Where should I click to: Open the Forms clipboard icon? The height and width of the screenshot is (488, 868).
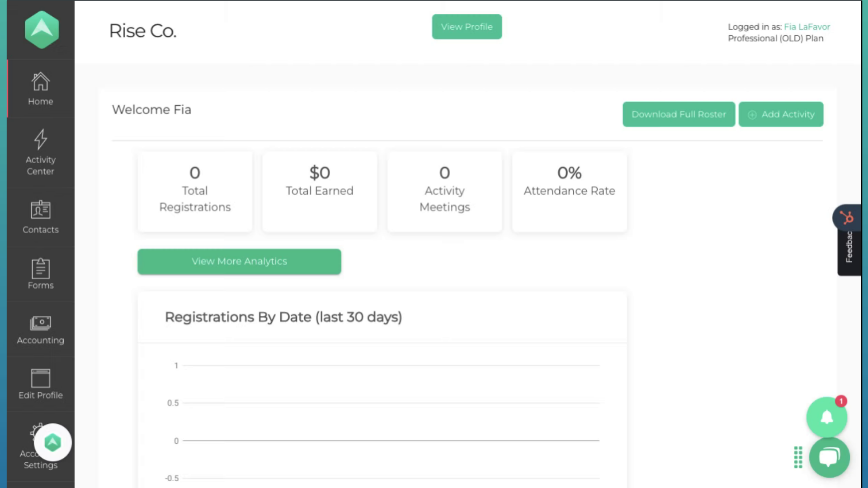(x=40, y=268)
